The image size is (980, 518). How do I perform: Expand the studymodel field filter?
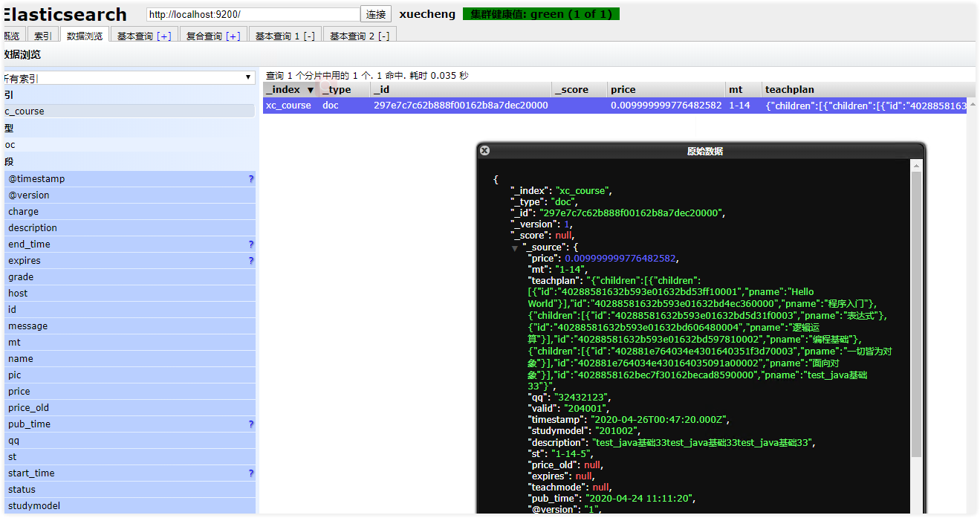click(128, 506)
